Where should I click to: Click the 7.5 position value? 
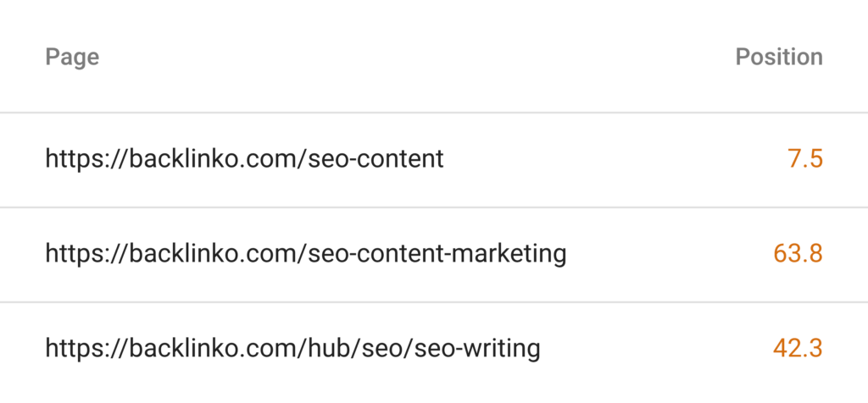(x=804, y=158)
